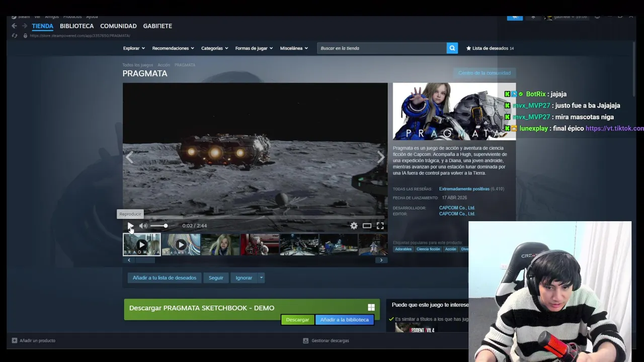Image resolution: width=644 pixels, height=362 pixels.
Task: Open the TIENDA tab
Action: coord(42,26)
